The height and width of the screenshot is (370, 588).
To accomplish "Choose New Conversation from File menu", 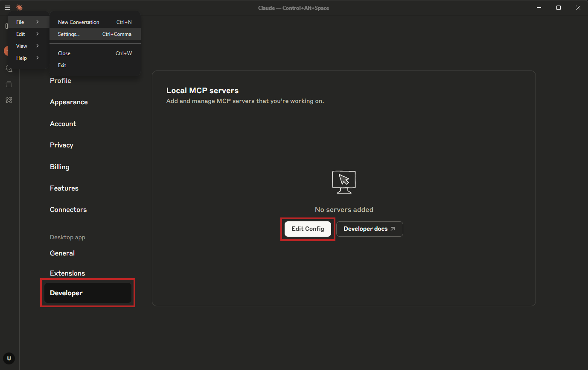I will coord(95,22).
